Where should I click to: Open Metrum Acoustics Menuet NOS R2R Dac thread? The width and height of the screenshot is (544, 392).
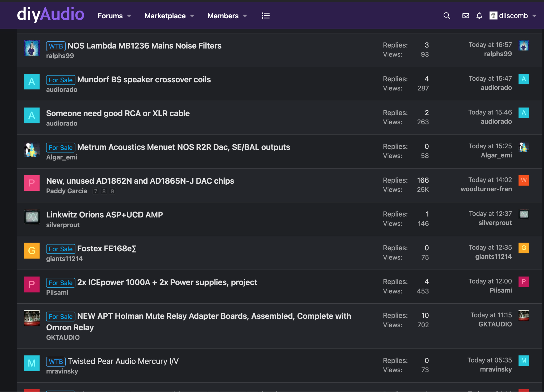coord(184,147)
